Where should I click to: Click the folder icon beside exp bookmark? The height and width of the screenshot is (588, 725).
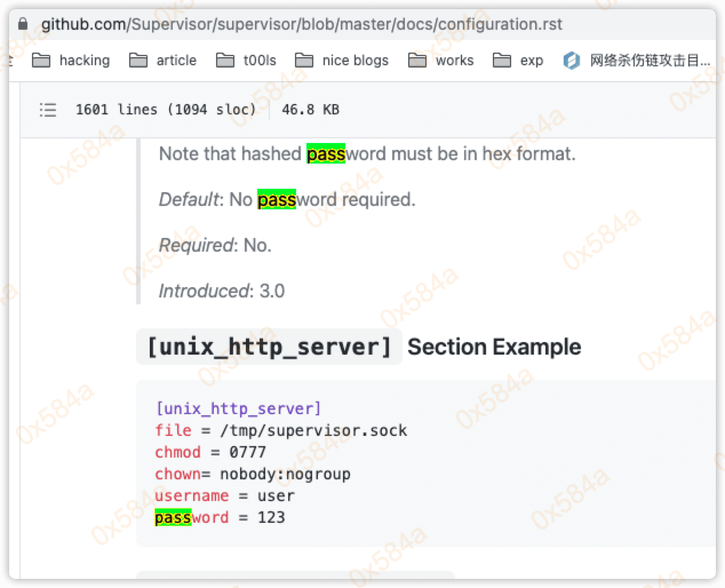(x=501, y=60)
